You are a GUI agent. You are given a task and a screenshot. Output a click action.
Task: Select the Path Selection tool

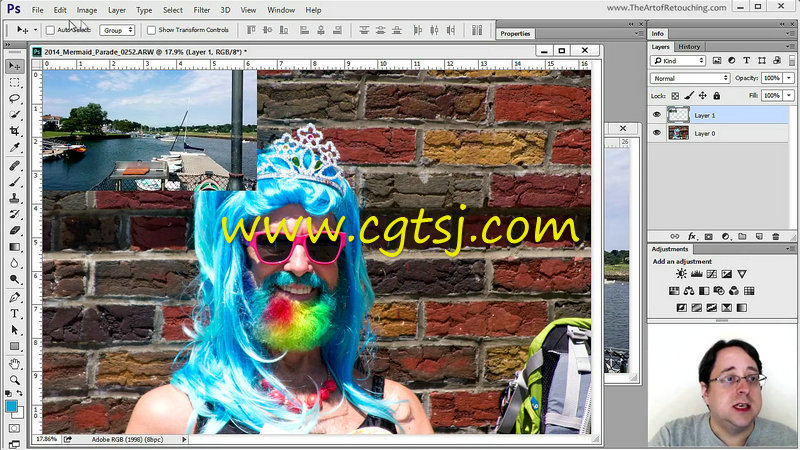pos(14,330)
